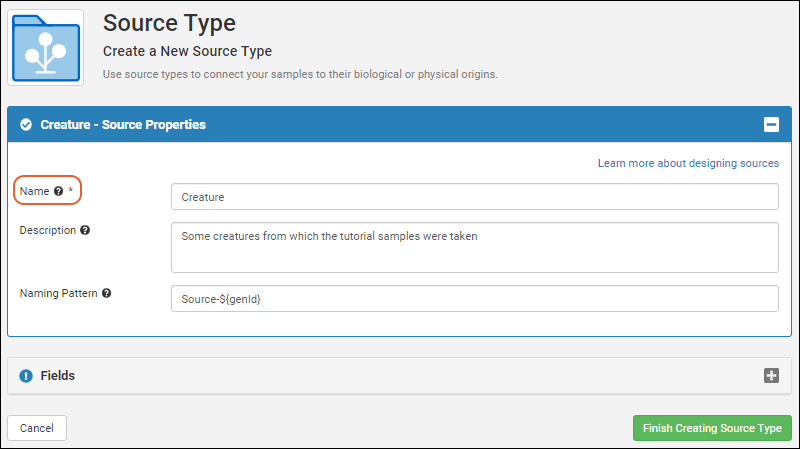This screenshot has height=449, width=800.
Task: Click the checkmark icon in Source Properties header
Action: (x=26, y=124)
